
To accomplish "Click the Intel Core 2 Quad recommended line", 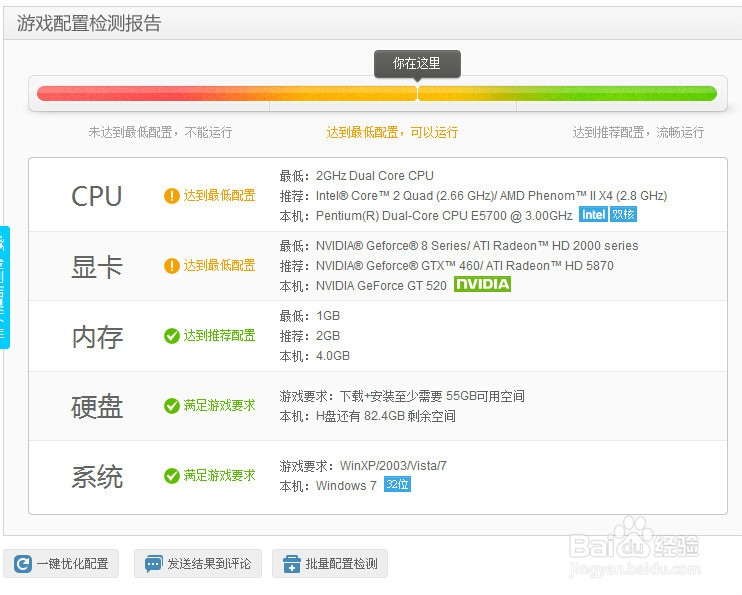I will click(473, 195).
